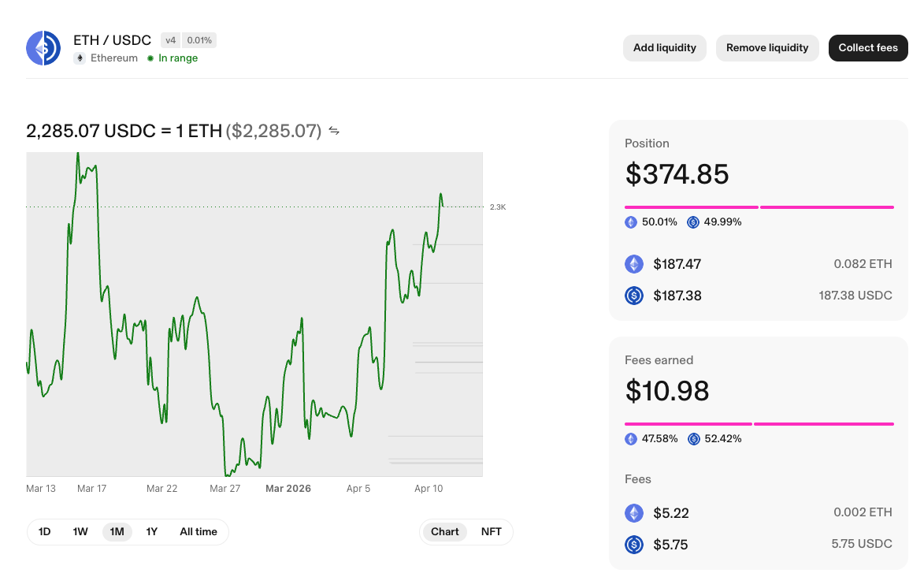Click Remove liquidity button
The image size is (924, 577).
pyautogui.click(x=766, y=48)
